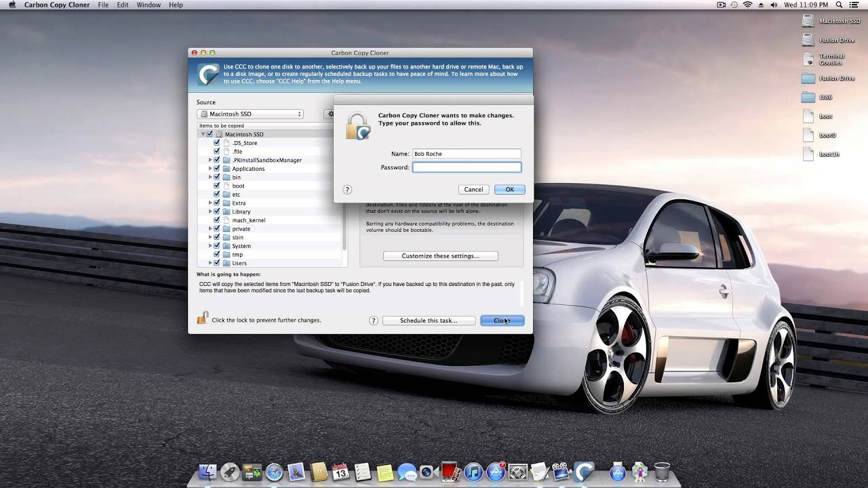This screenshot has width=868, height=488.
Task: Uncheck the etc checkbox
Action: (x=217, y=195)
